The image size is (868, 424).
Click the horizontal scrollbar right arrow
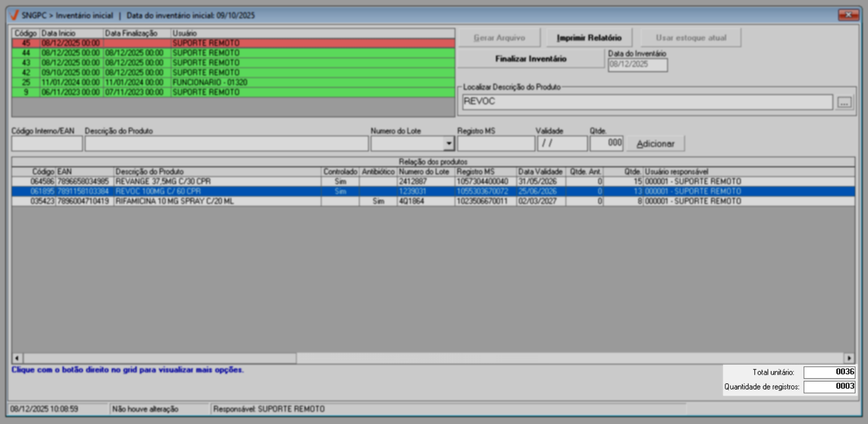pos(849,358)
